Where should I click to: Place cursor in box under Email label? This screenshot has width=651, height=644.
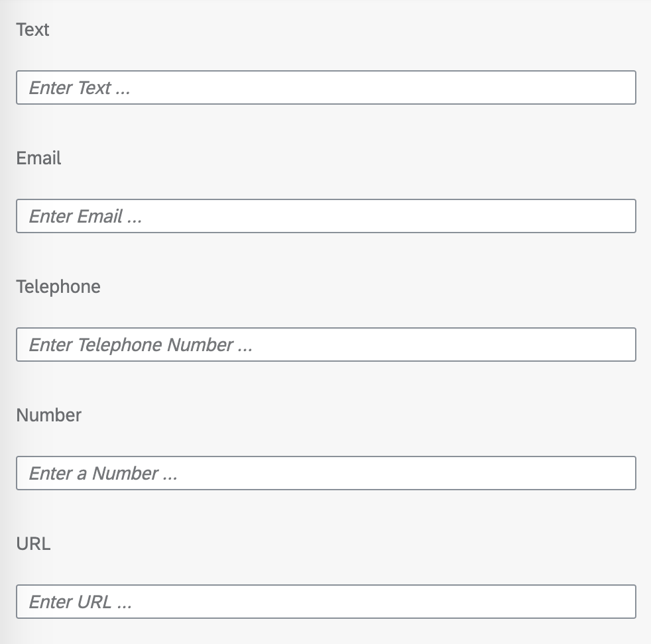pos(326,216)
